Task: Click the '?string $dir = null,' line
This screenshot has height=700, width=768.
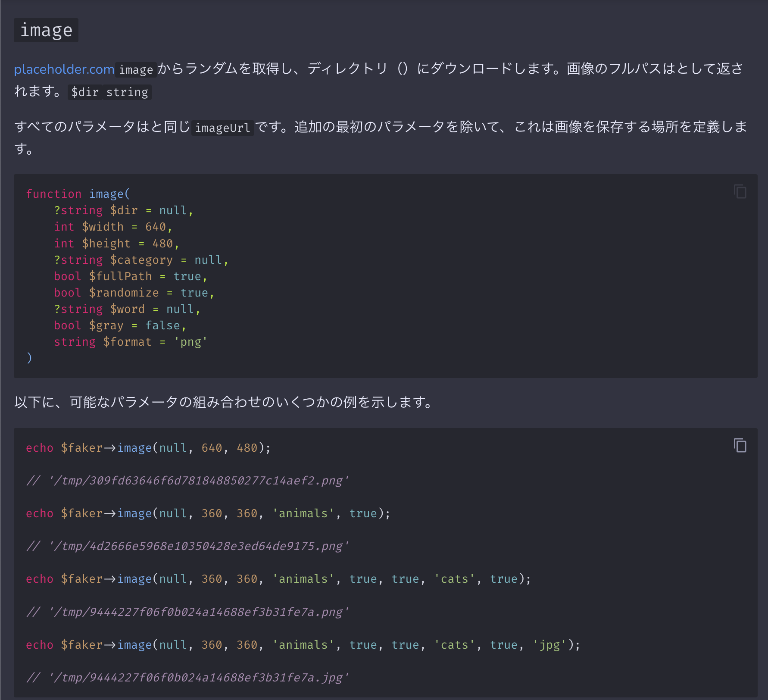Action: coord(124,210)
